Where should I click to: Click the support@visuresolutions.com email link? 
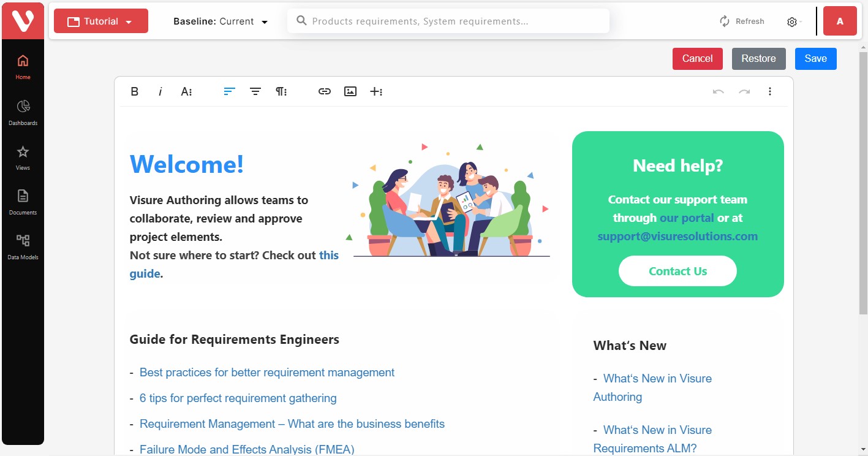677,236
